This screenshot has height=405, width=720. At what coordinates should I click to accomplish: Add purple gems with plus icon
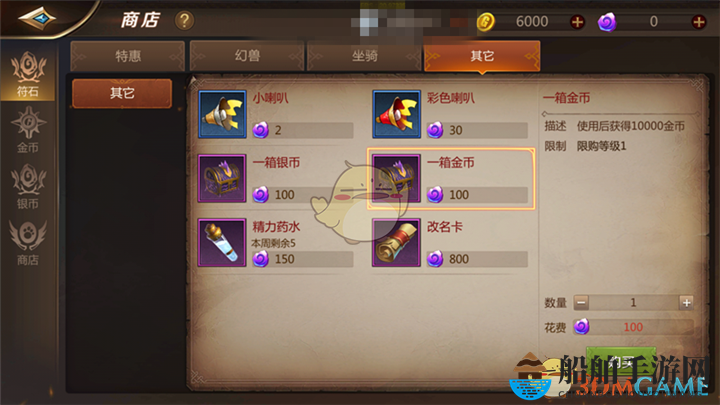click(698, 22)
